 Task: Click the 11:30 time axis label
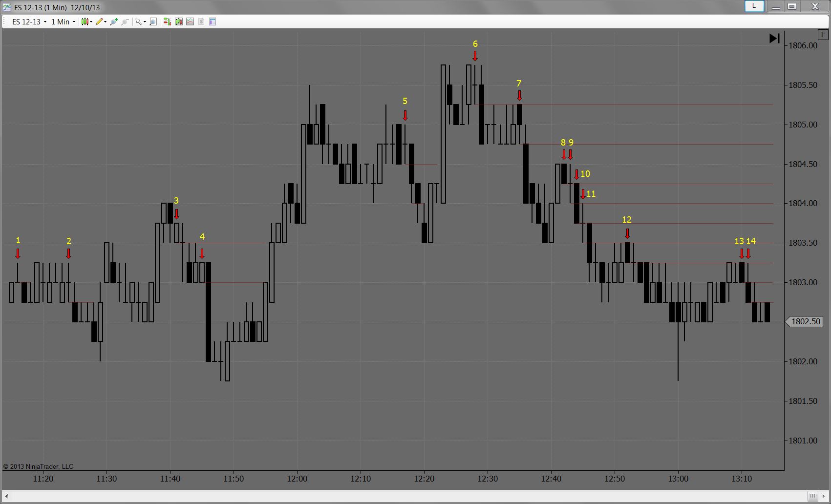[107, 479]
